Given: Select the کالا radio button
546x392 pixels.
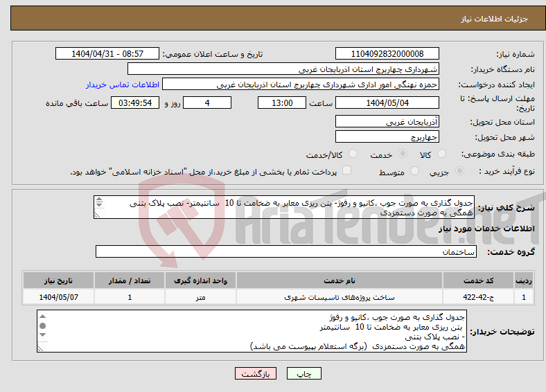Looking at the screenshot, I should tap(441, 154).
